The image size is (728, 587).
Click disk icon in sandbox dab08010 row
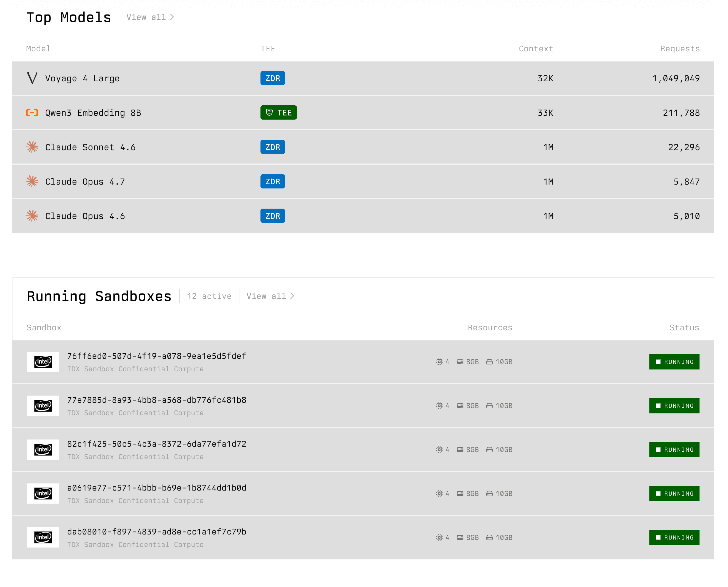coord(489,538)
